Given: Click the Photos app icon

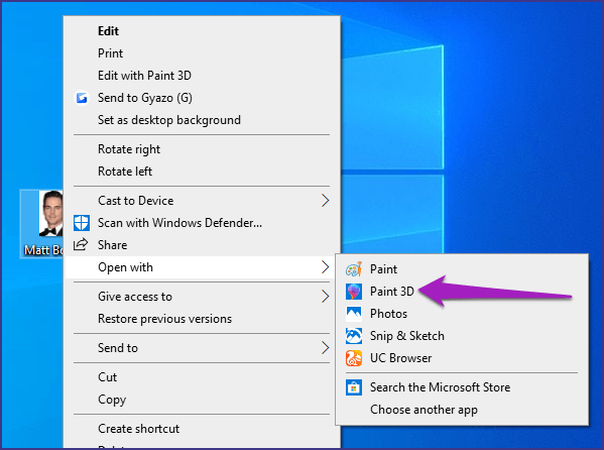Looking at the screenshot, I should [354, 314].
